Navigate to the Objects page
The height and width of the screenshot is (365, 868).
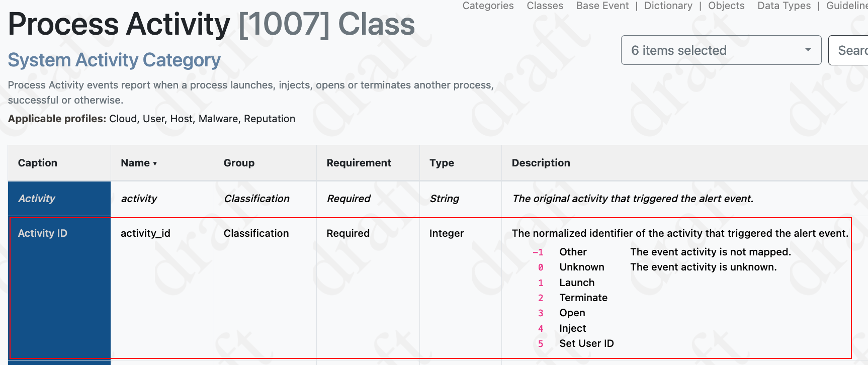[726, 6]
